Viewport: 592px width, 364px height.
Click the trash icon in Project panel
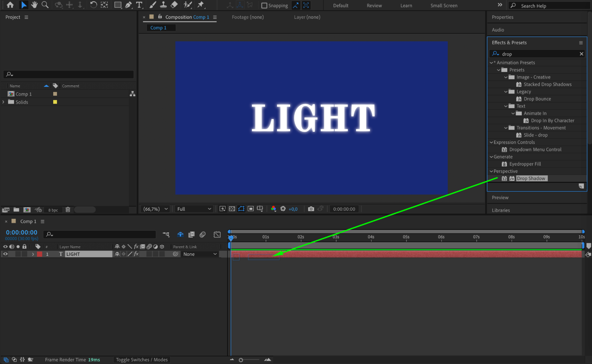[68, 210]
